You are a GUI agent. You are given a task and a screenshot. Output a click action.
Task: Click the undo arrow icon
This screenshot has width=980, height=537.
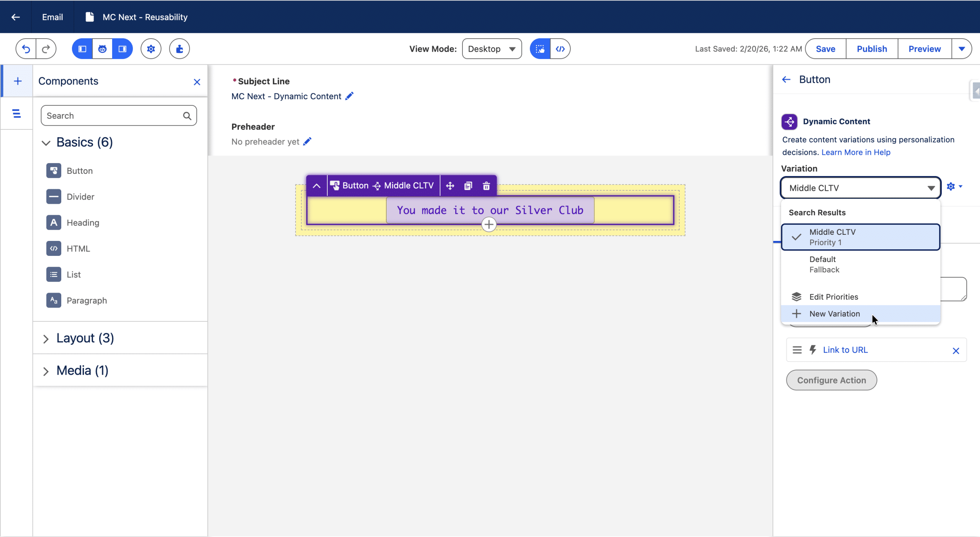pyautogui.click(x=26, y=49)
